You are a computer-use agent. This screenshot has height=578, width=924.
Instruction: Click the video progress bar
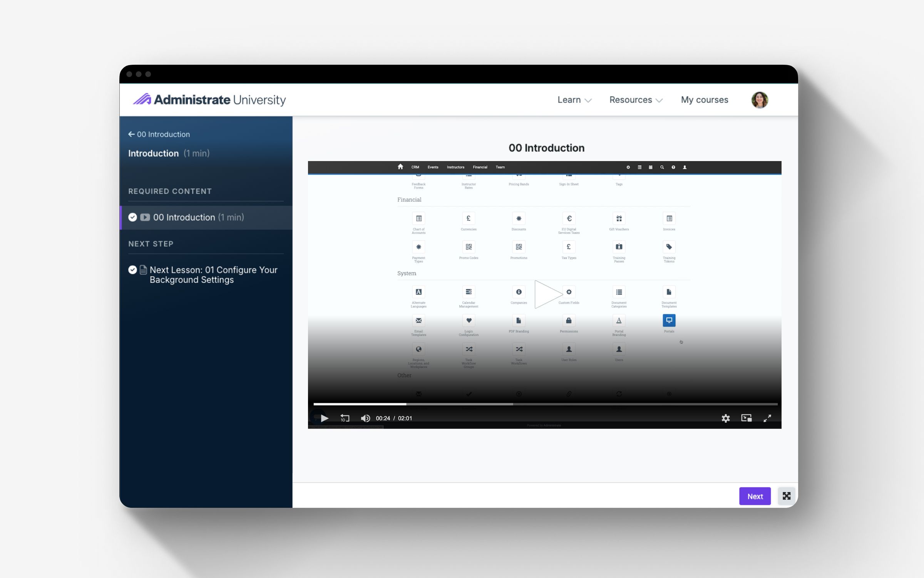pos(546,404)
